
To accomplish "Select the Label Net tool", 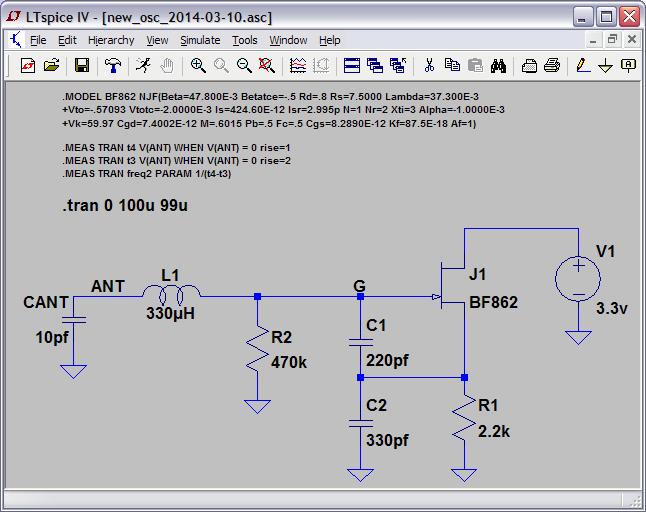I will coord(628,65).
